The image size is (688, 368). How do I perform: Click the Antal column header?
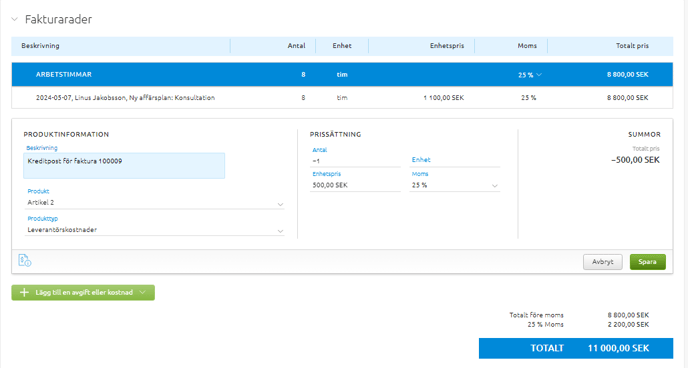[x=296, y=46]
